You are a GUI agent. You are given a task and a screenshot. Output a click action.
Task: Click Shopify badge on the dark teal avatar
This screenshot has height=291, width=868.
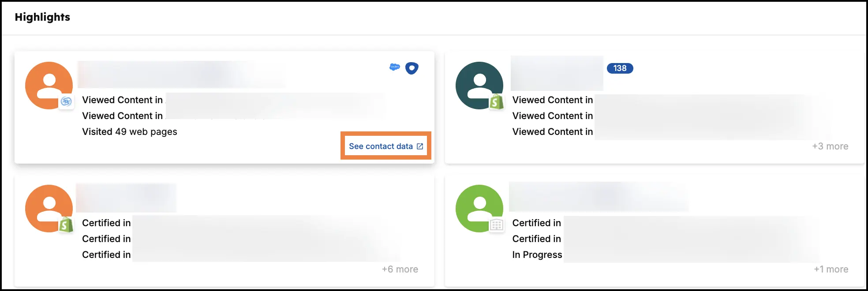497,102
